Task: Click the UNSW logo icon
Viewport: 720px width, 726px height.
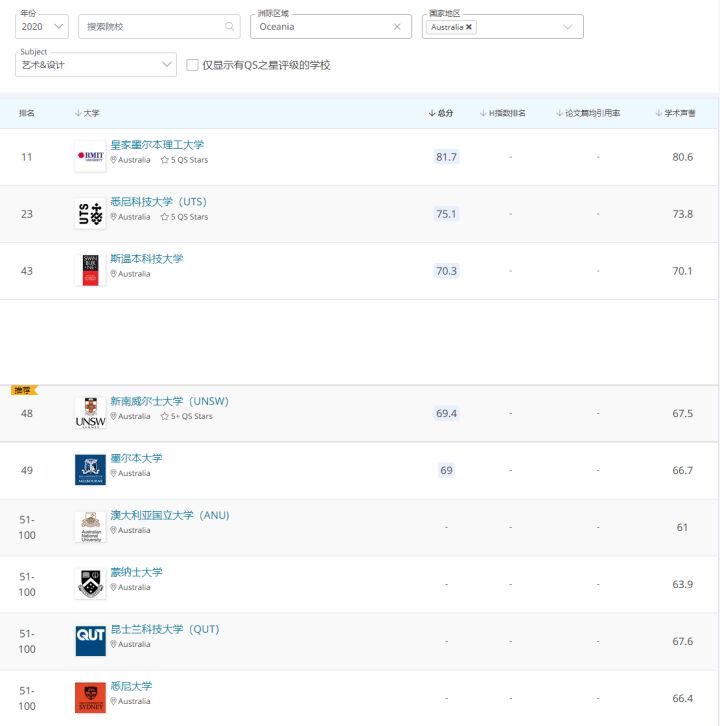Action: [x=90, y=413]
